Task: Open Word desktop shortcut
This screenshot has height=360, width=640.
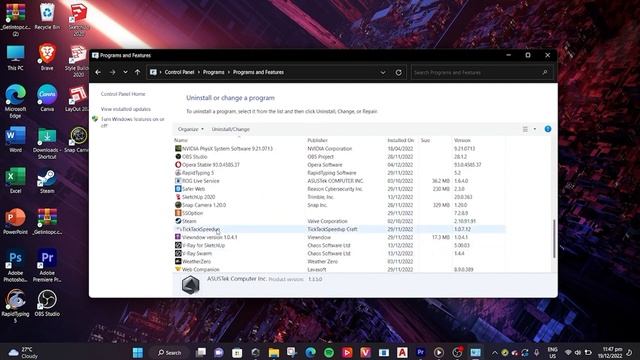Action: coord(16,140)
